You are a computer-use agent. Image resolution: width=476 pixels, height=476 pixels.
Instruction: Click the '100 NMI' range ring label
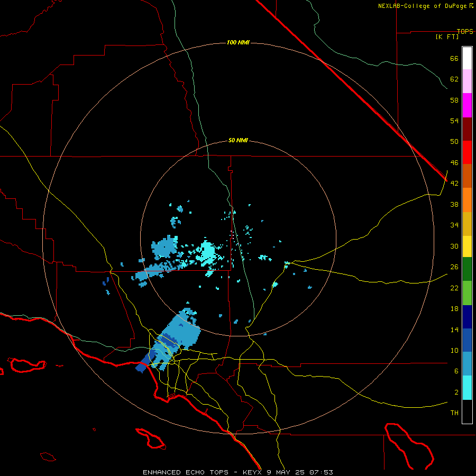pos(238,42)
